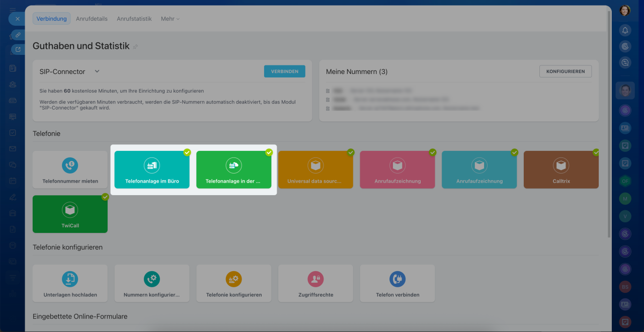Click green checkmark on Telefonanlage im Büro
The width and height of the screenshot is (644, 332).
coord(187,152)
